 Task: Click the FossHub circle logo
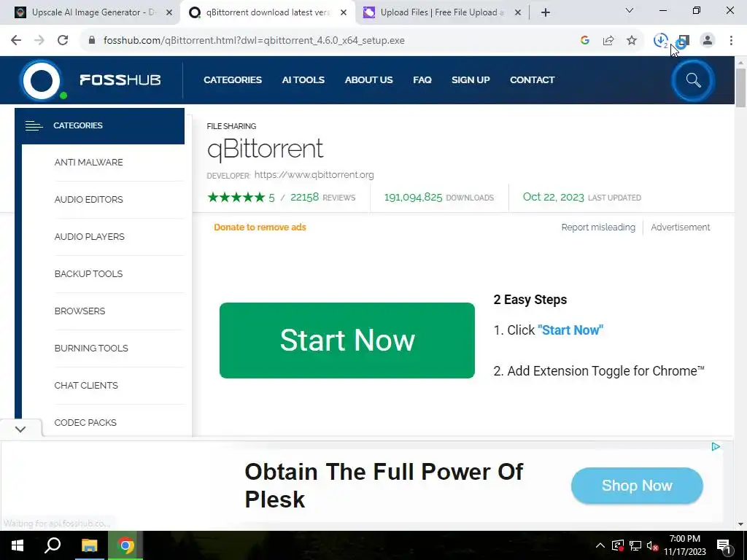42,80
